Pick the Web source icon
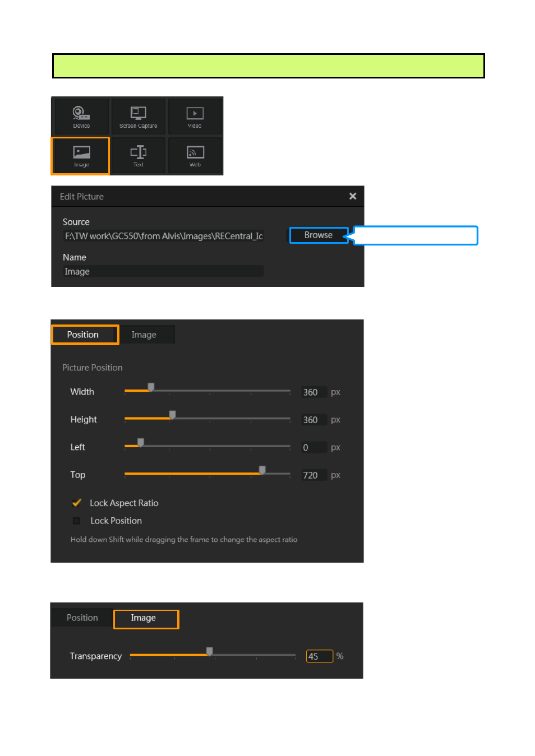 [195, 156]
